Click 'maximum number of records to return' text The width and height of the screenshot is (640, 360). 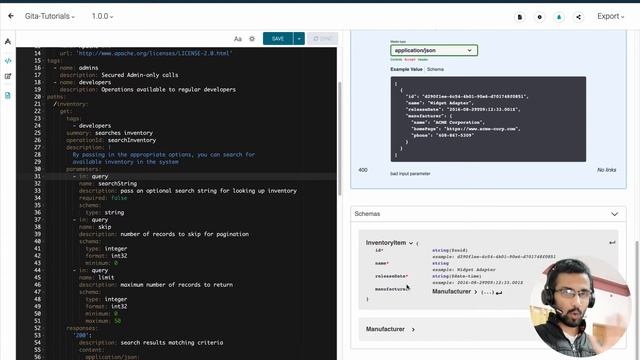point(176,285)
